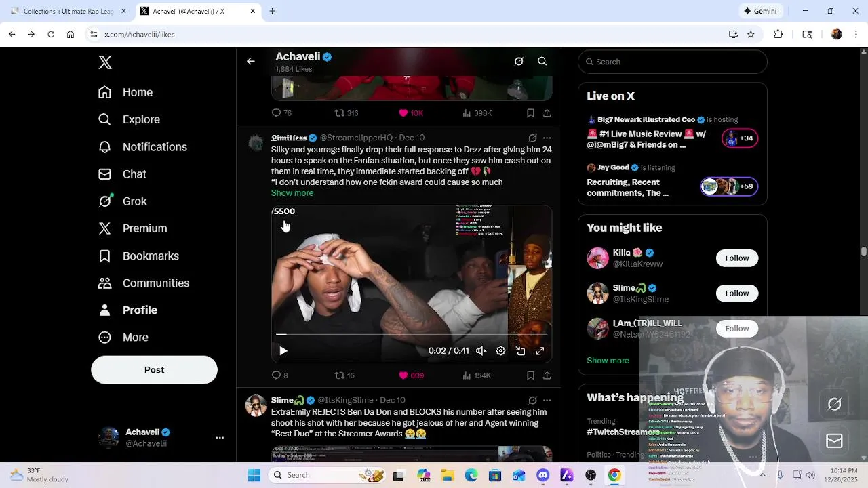Follow I_Am_(TR)ILL_WiLL
The height and width of the screenshot is (488, 868).
click(737, 329)
